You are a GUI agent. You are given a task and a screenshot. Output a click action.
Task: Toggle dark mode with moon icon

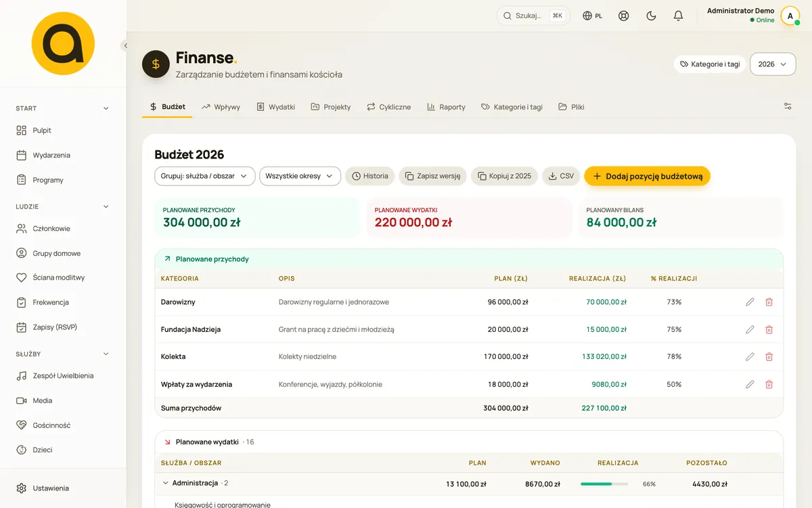coord(651,16)
